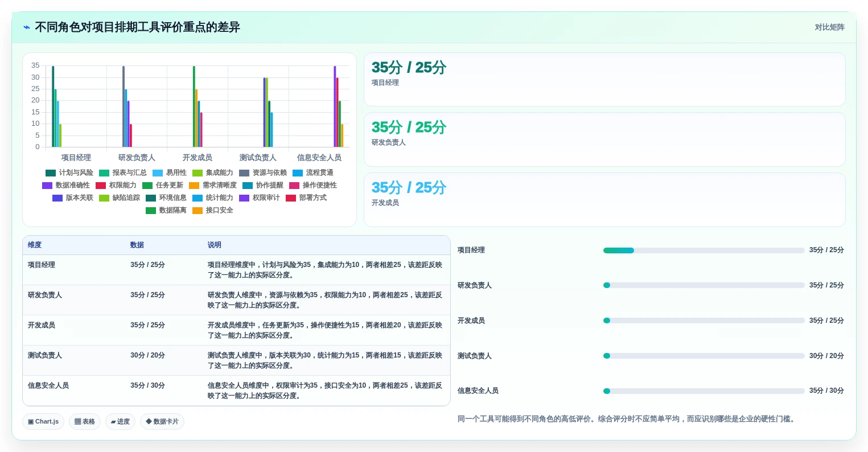This screenshot has height=452, width=868.
Task: Click the 权限审计 legend entry
Action: coord(260,198)
